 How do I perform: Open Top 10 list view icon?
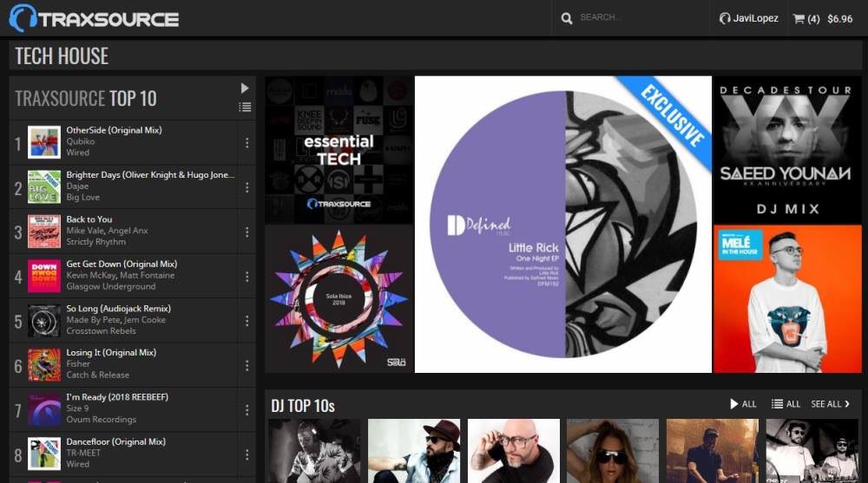click(x=245, y=107)
